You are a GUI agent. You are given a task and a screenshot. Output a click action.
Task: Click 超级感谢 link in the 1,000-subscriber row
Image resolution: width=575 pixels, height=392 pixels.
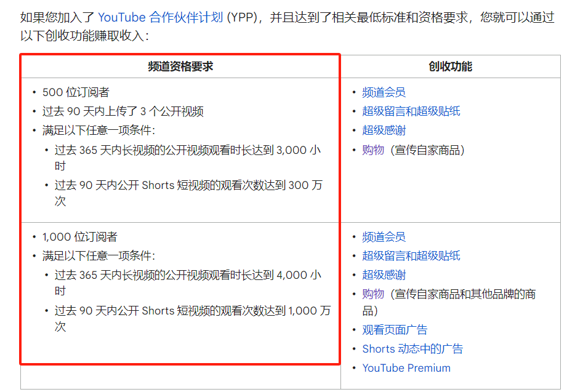tap(384, 275)
